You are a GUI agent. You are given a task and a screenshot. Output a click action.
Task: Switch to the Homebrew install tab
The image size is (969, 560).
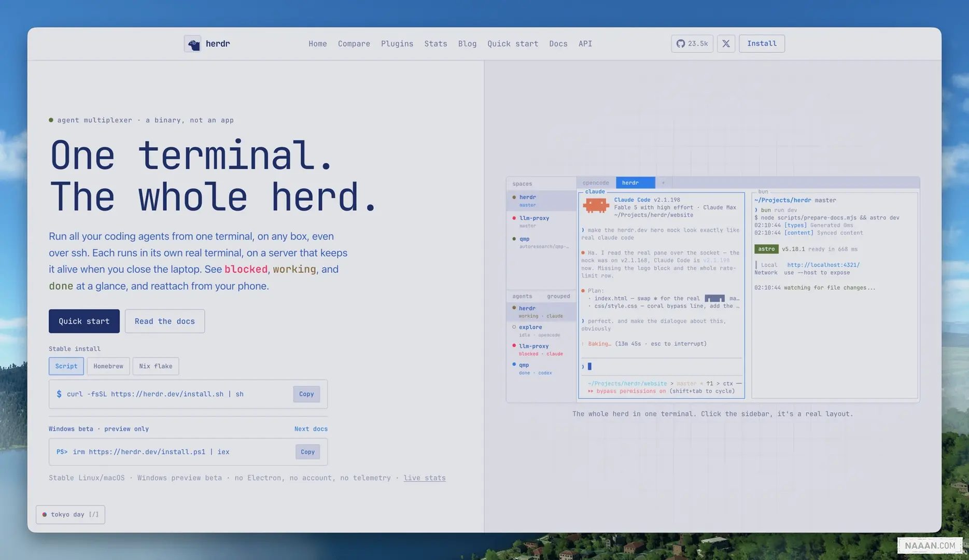[x=108, y=366]
